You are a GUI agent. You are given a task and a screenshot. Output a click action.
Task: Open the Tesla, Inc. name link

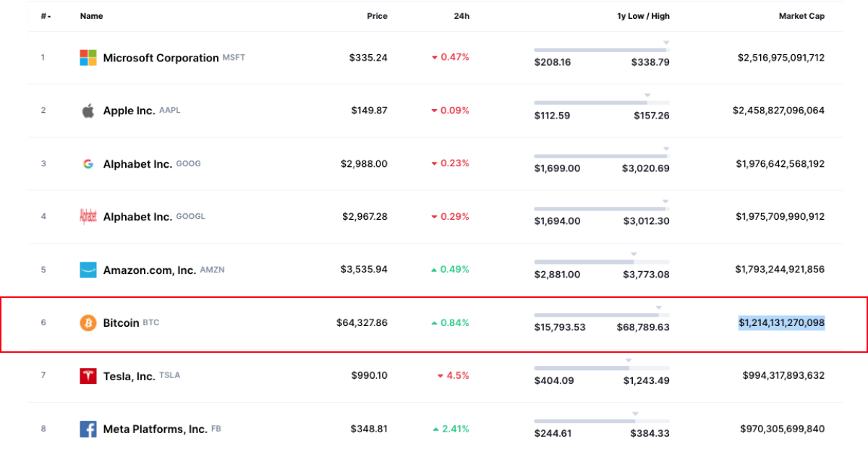(129, 376)
